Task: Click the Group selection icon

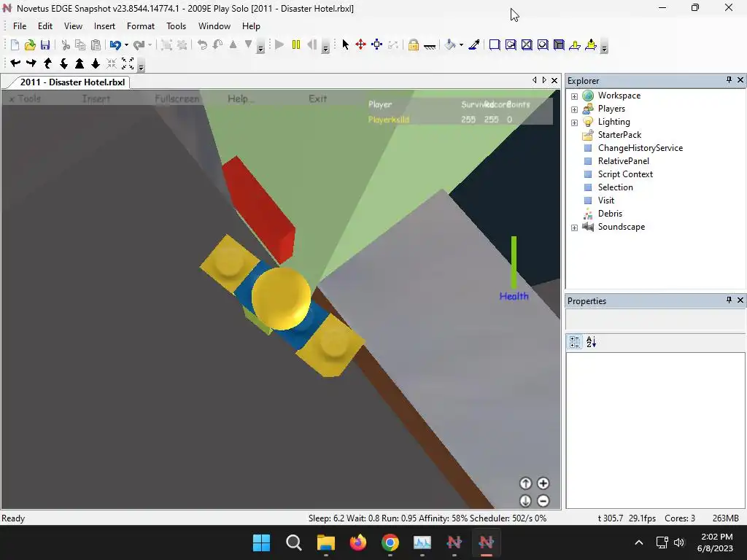Action: [x=166, y=44]
